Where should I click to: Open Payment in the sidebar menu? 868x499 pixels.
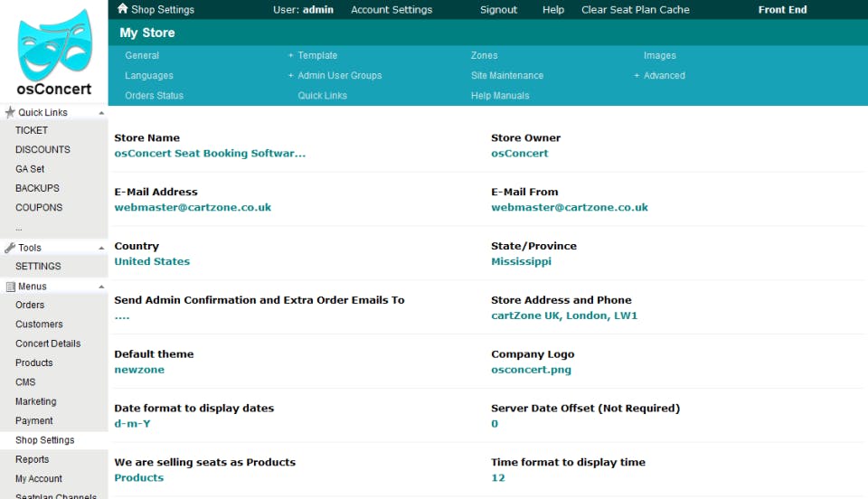click(x=34, y=421)
